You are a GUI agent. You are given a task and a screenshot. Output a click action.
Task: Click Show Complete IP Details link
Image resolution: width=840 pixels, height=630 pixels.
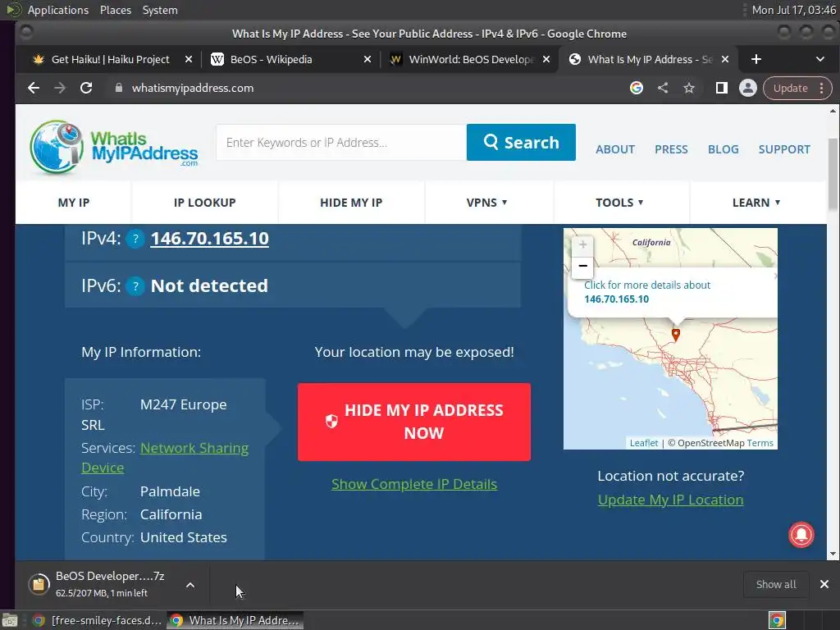[x=414, y=484]
